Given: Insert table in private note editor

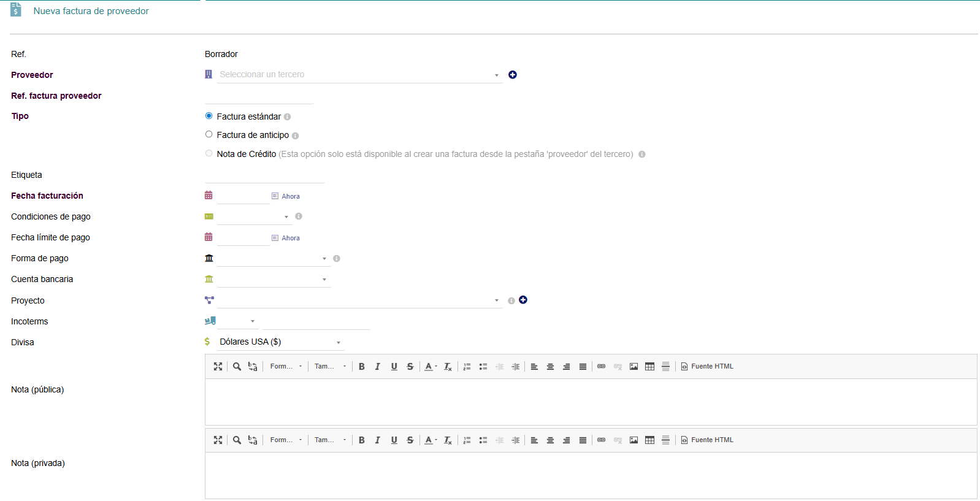Looking at the screenshot, I should pyautogui.click(x=649, y=440).
